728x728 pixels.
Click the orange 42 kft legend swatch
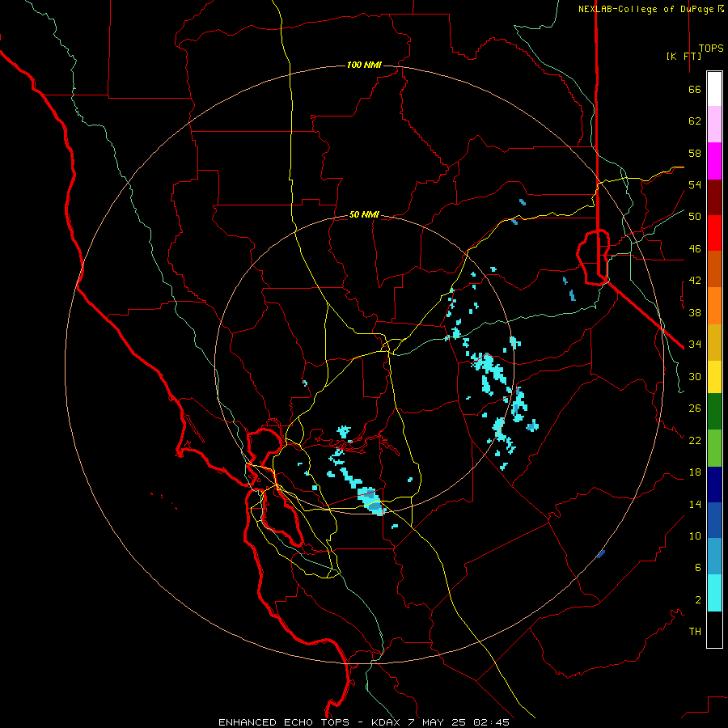tap(714, 305)
